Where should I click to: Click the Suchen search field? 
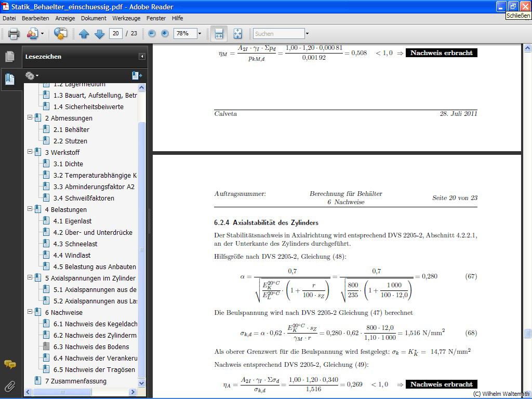point(278,34)
